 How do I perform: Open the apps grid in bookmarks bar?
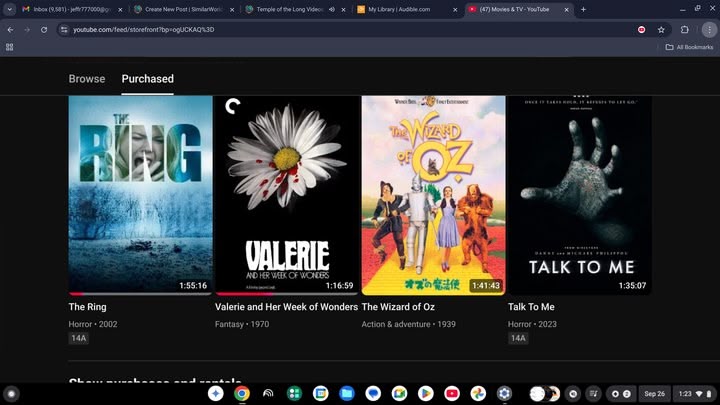click(9, 47)
